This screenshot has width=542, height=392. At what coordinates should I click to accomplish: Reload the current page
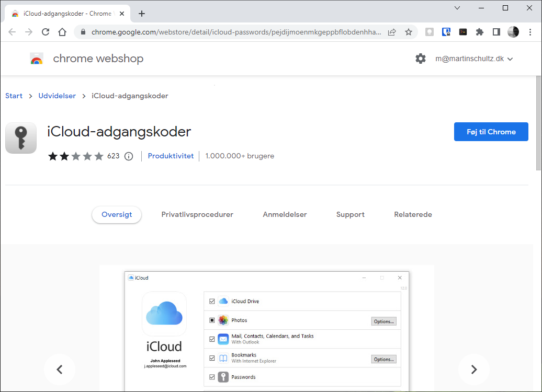46,32
